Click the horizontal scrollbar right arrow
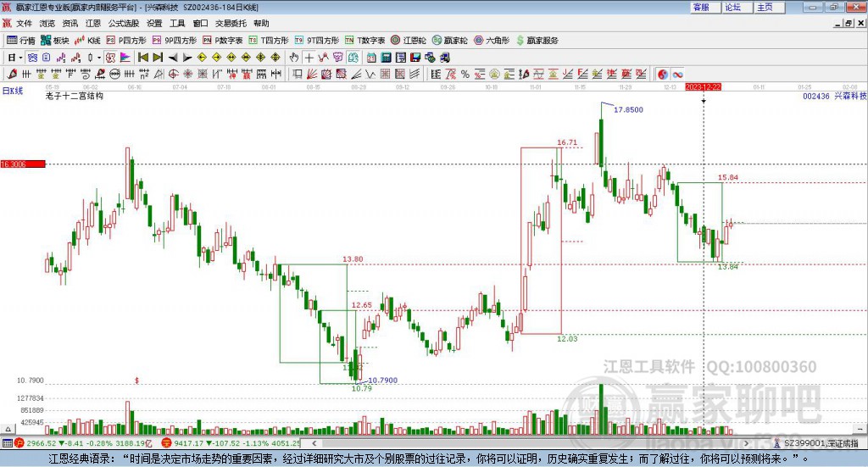This screenshot has height=467, width=868. tap(746, 443)
